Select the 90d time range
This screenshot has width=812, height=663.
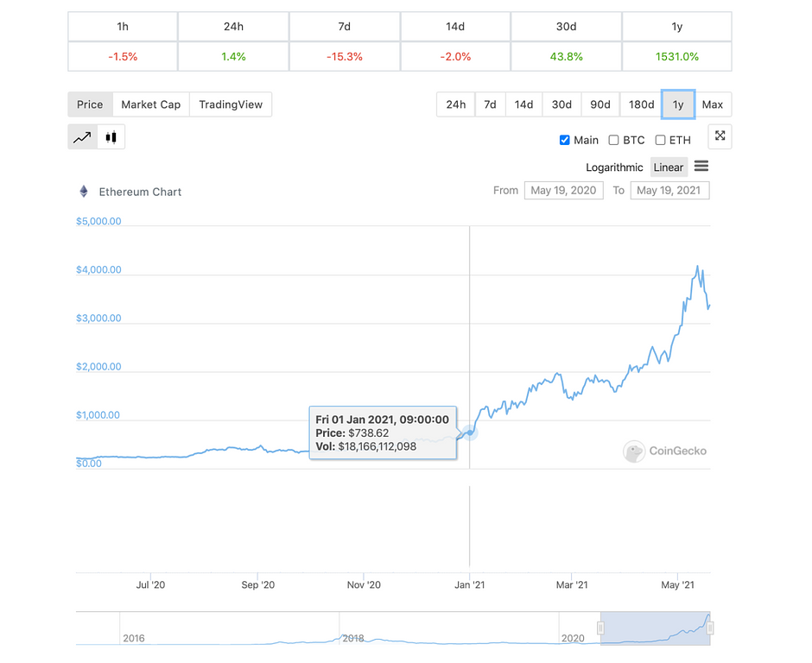[x=600, y=104]
